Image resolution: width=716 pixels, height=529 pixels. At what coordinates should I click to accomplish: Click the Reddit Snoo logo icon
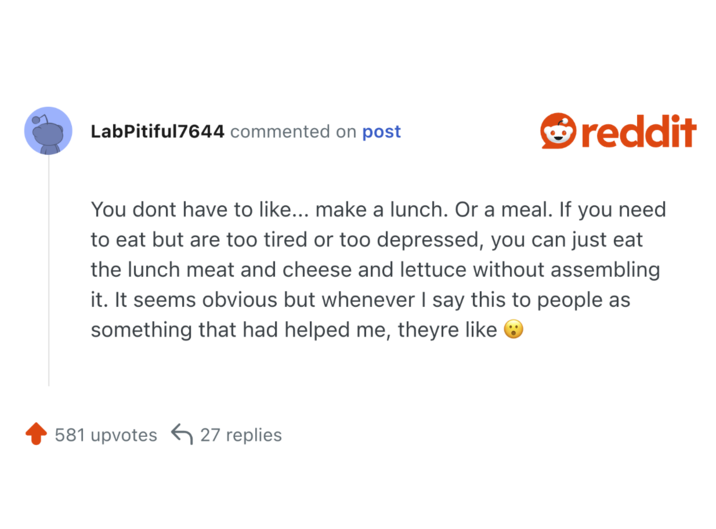(x=558, y=131)
